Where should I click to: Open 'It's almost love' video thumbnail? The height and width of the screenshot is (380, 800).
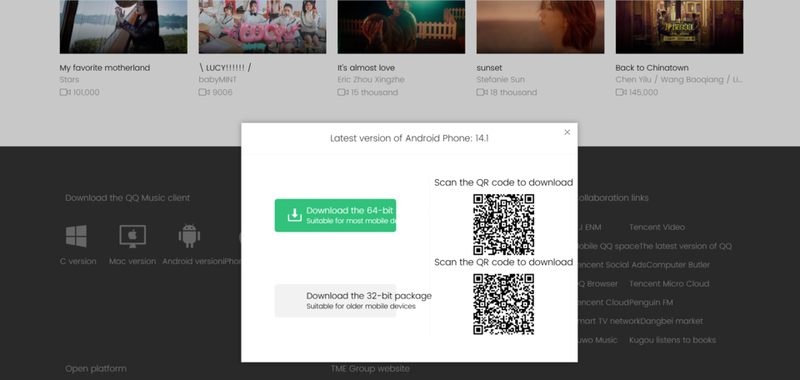tap(401, 27)
